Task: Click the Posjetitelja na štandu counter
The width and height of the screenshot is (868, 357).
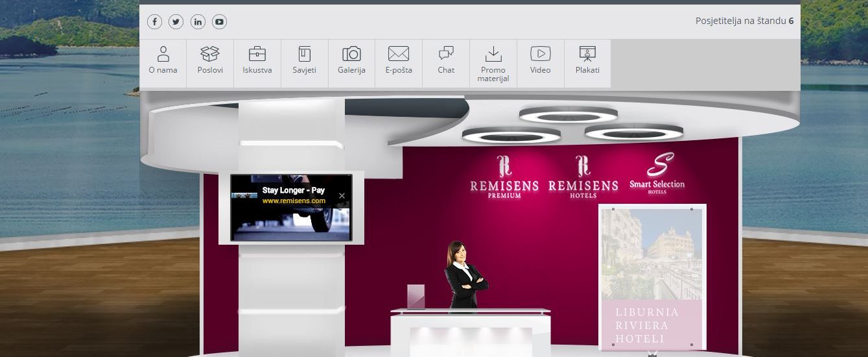Action: pos(745,21)
